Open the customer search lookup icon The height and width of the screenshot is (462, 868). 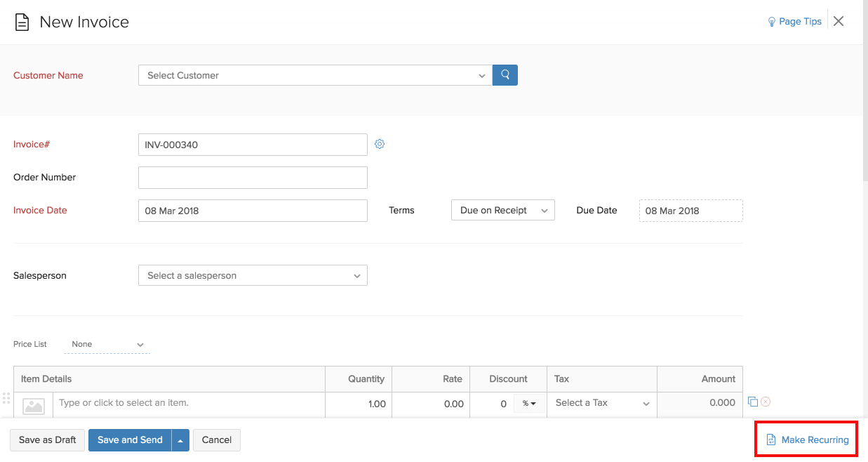coord(505,74)
